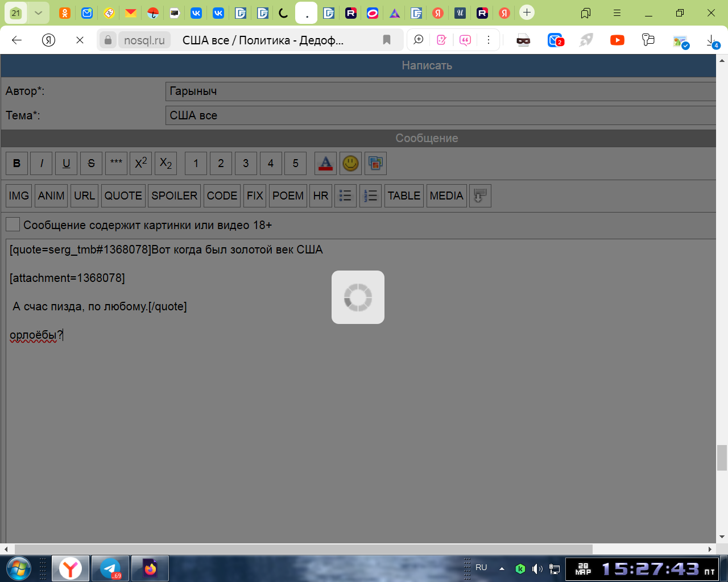728x582 pixels.
Task: Click the Тема subject input field
Action: [440, 115]
